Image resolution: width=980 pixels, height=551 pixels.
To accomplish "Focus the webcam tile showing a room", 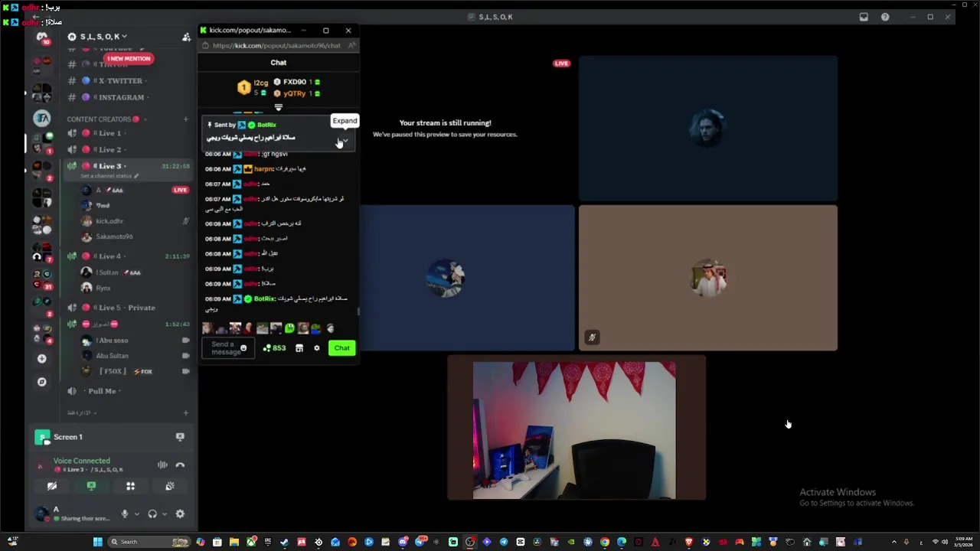I will click(576, 428).
